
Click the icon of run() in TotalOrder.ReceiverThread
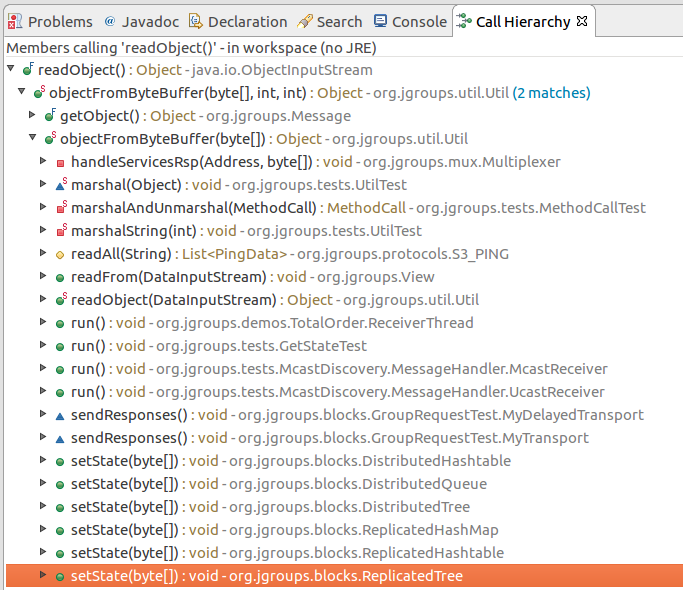click(60, 324)
